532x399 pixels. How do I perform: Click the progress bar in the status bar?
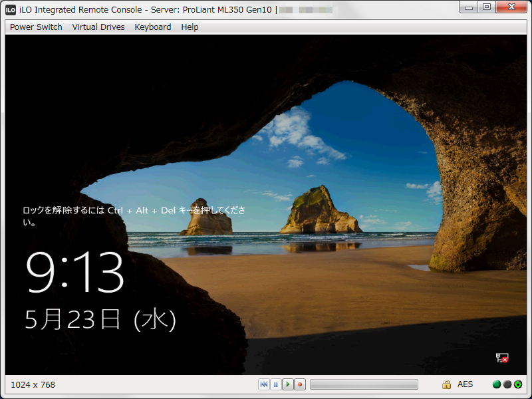click(x=364, y=384)
